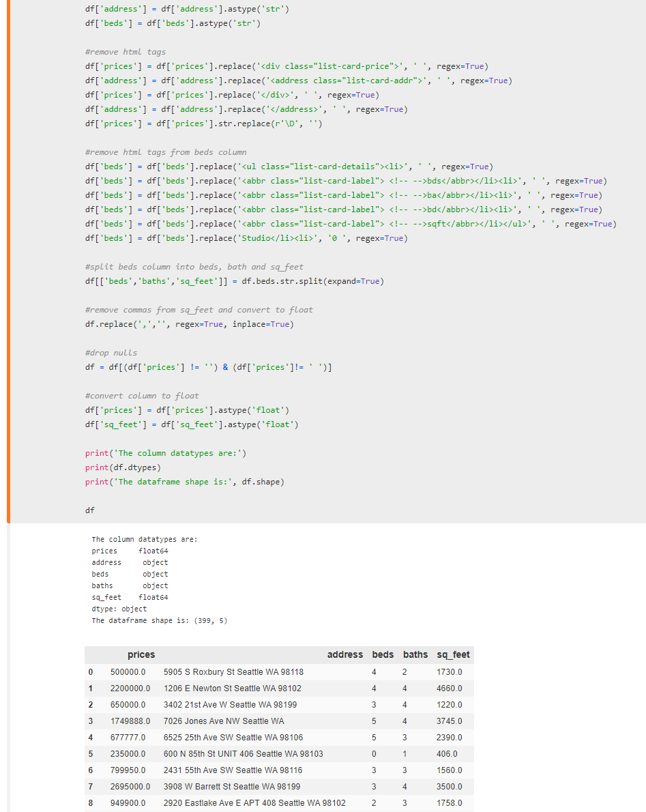Click address '1206 E Newton St Seattle WA 98102'
This screenshot has height=812, width=646.
coord(233,688)
